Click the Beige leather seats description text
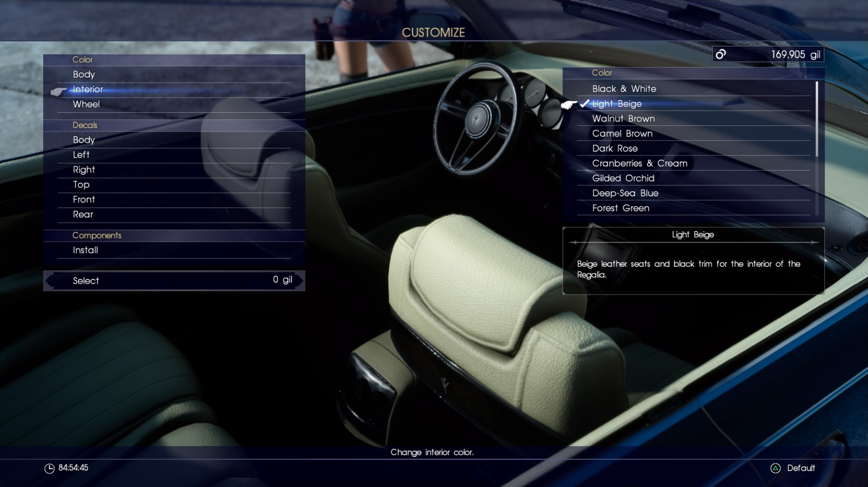 (688, 269)
